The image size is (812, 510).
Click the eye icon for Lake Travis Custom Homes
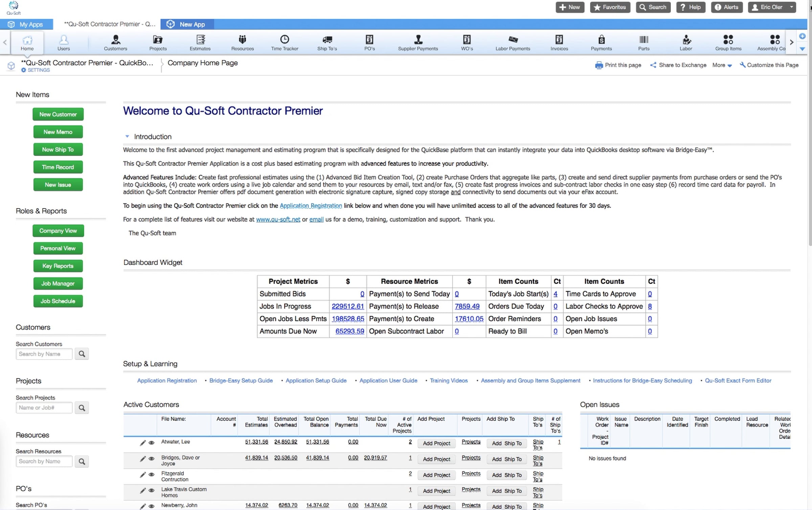pos(152,491)
